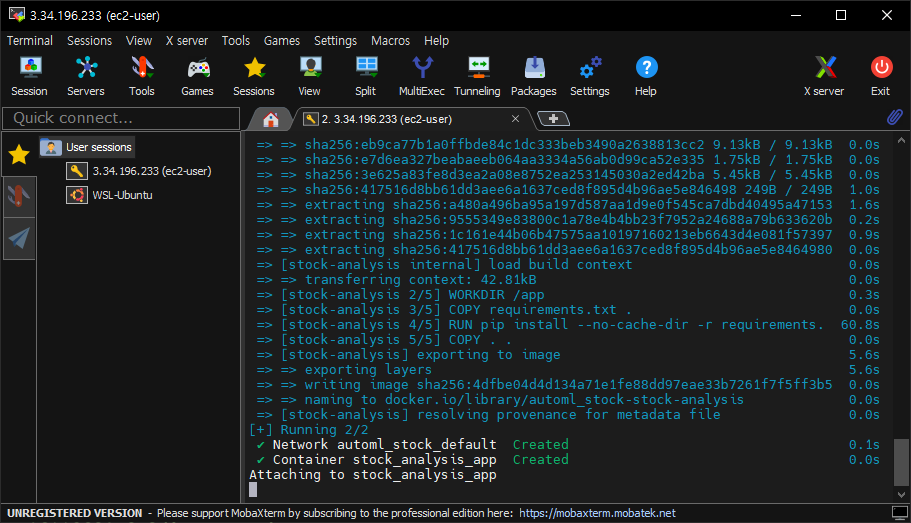Image resolution: width=911 pixels, height=523 pixels.
Task: Open the mobaxterm.mobatek.net link
Action: (597, 513)
